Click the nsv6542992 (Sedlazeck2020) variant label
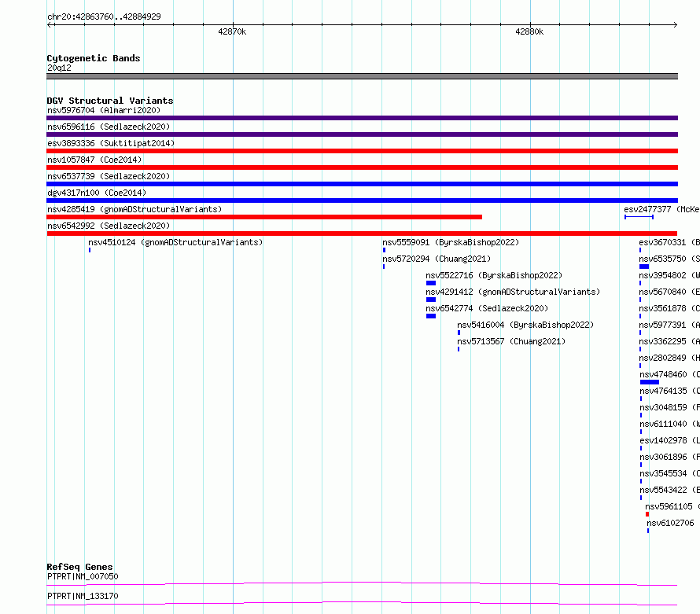 tap(109, 226)
